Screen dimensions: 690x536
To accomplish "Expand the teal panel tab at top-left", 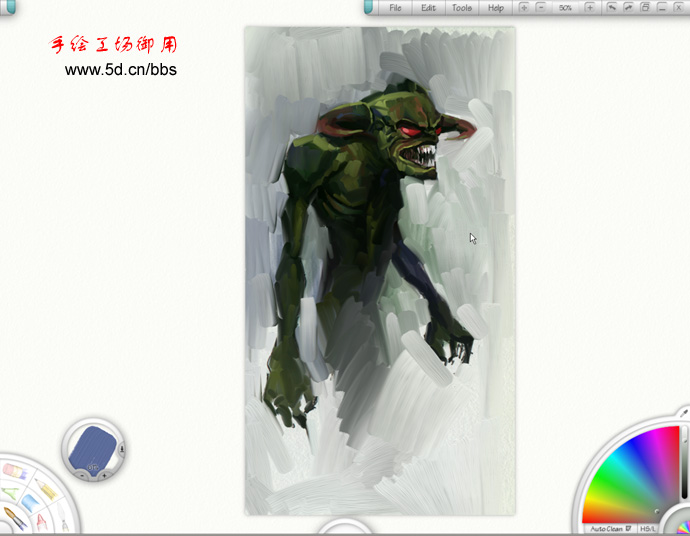I will [x=9, y=7].
